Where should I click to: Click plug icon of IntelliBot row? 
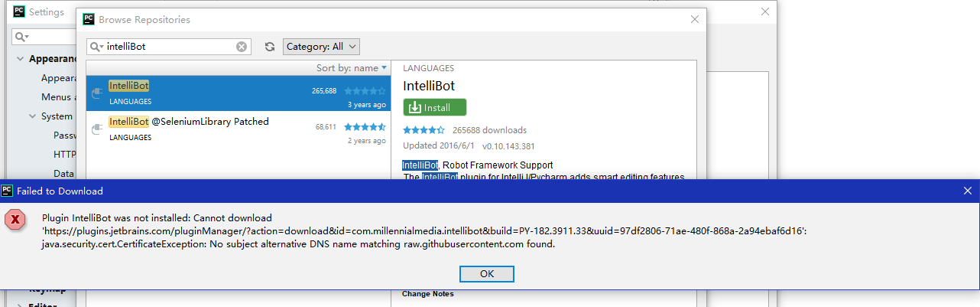[97, 93]
